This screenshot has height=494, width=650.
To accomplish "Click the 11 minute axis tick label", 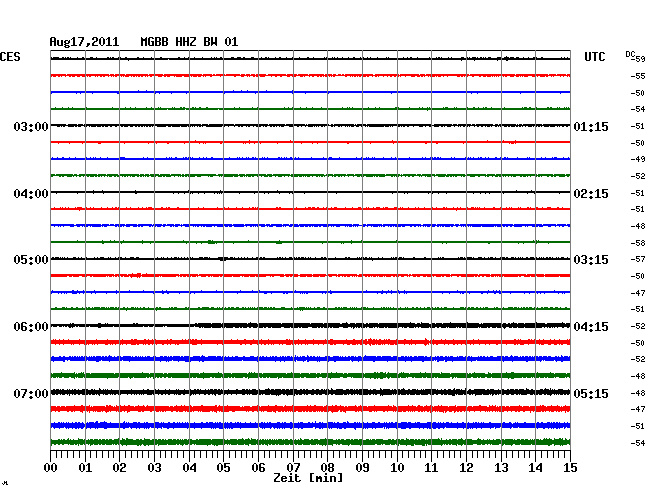I will (x=431, y=468).
